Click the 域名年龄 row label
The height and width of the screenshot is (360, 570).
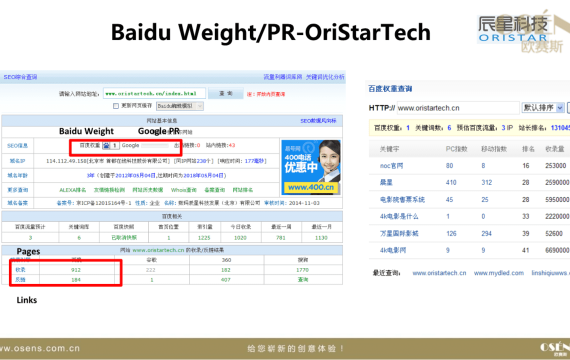tap(17, 175)
